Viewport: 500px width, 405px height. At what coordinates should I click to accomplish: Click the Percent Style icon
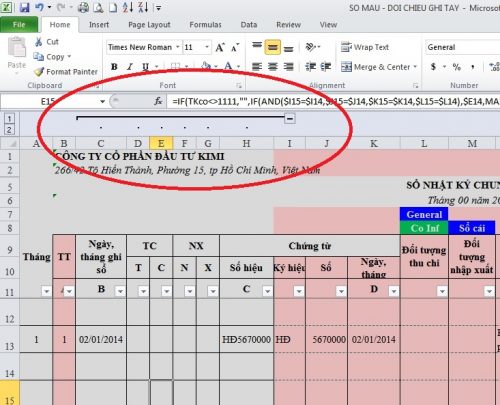tap(457, 67)
